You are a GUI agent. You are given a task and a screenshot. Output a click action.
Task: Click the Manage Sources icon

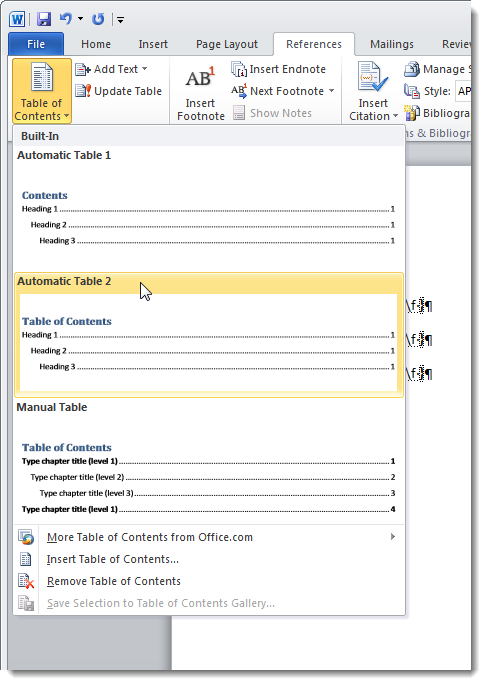click(412, 69)
